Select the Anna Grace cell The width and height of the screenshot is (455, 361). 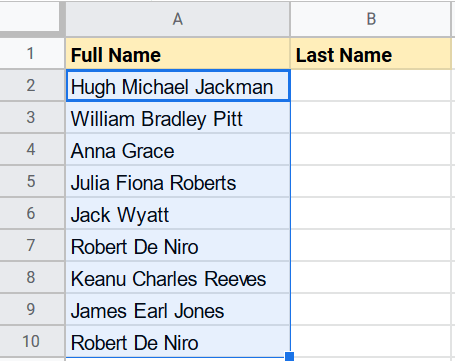tap(178, 149)
